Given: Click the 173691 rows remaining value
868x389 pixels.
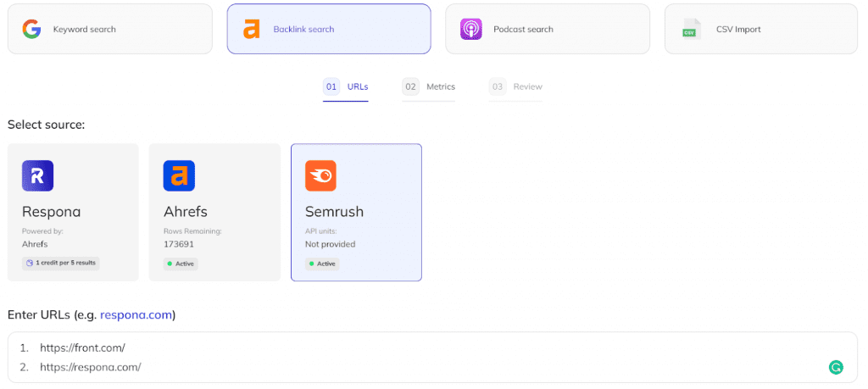Looking at the screenshot, I should (178, 244).
